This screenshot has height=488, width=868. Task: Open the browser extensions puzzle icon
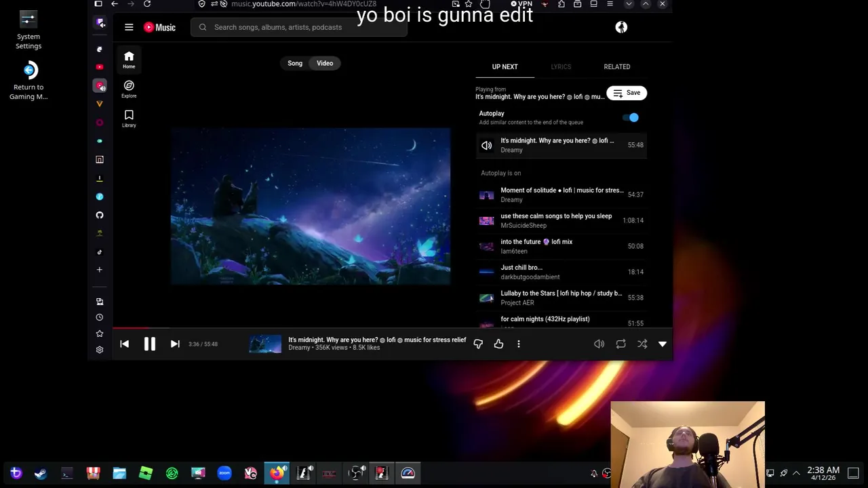pyautogui.click(x=561, y=4)
